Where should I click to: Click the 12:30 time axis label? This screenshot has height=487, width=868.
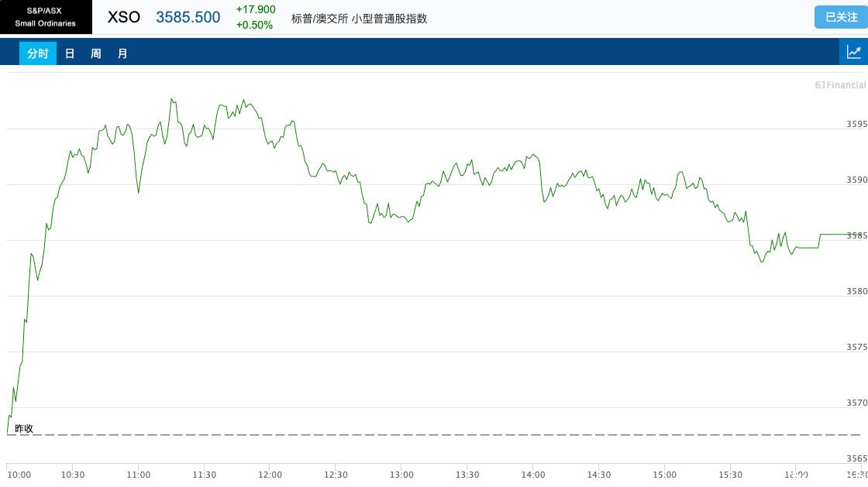point(336,475)
